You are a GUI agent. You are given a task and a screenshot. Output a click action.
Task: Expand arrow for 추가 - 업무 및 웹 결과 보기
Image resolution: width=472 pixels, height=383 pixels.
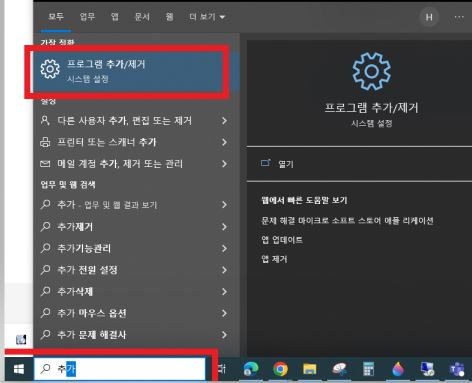coord(225,205)
